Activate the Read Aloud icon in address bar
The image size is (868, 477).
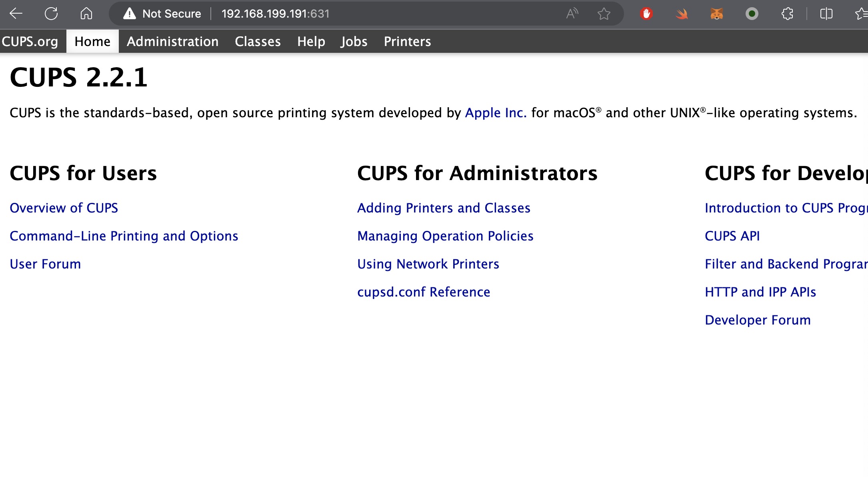572,14
